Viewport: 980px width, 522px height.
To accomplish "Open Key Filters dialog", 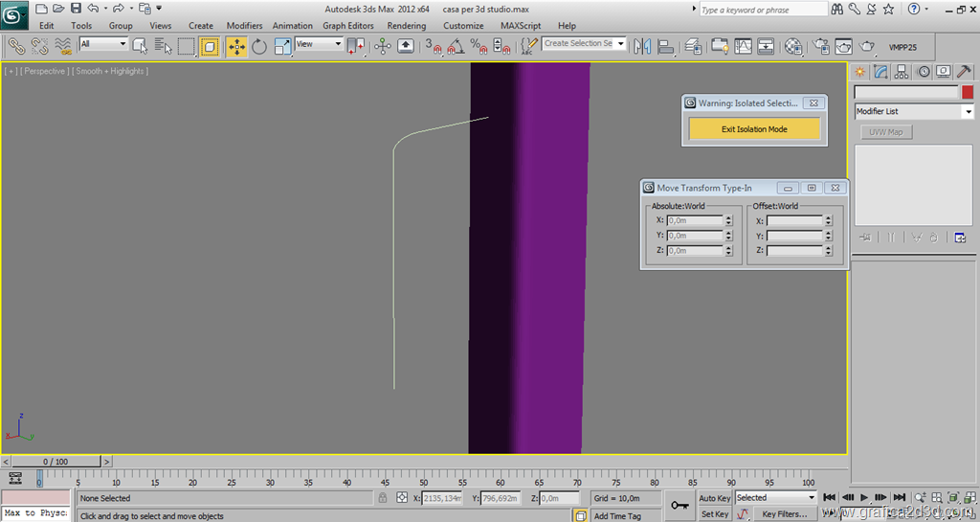I will [784, 514].
